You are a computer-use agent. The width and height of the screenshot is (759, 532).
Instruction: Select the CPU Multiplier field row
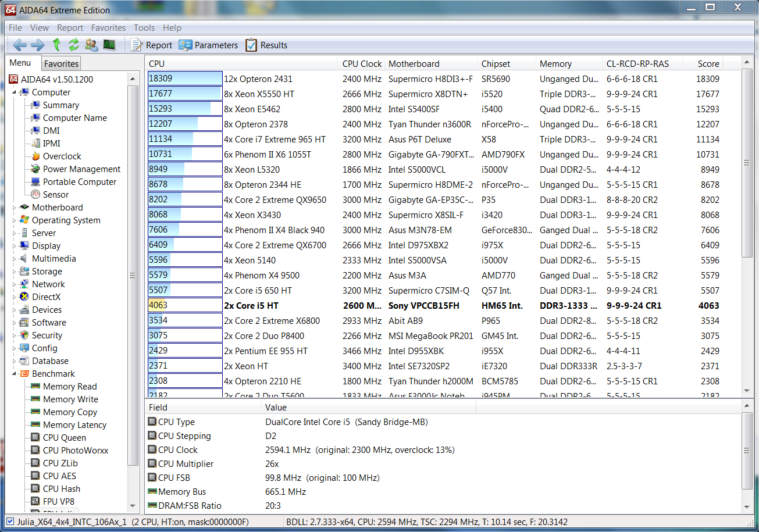point(444,464)
